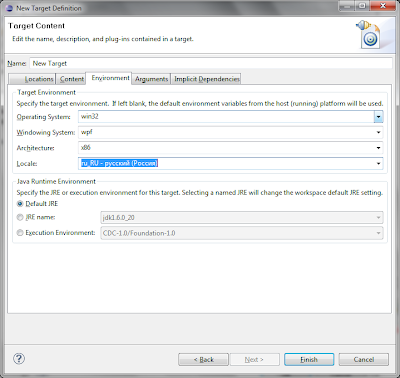Click the Eclipse icon in the title bar
This screenshot has width=400, height=378.
[x=10, y=8]
